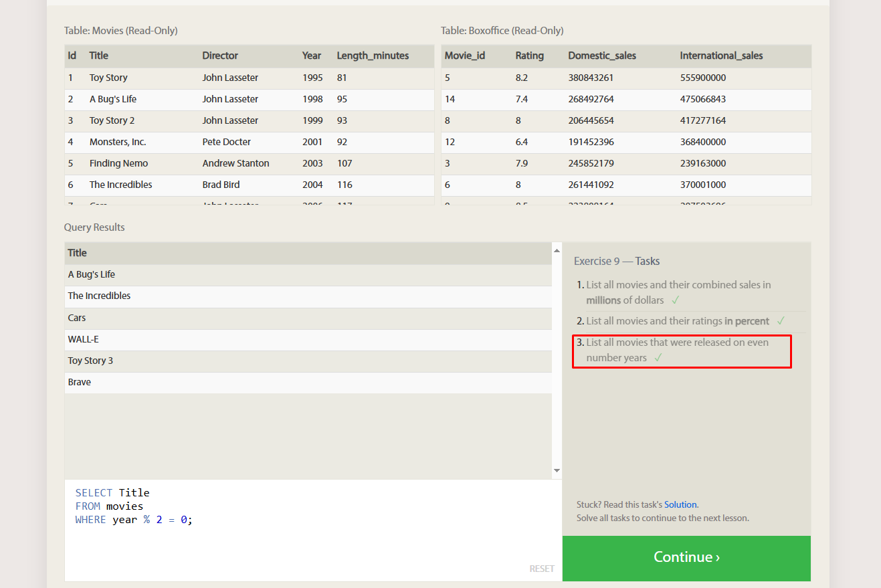Click 'Toy Story 2' cell in Movies table
The width and height of the screenshot is (881, 588).
click(112, 120)
